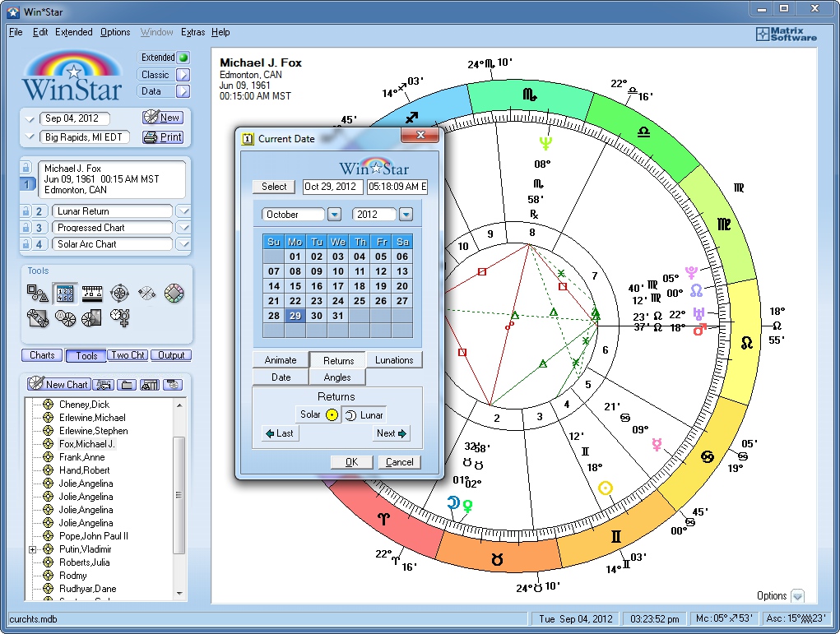
Task: Open the Help menu
Action: 220,32
